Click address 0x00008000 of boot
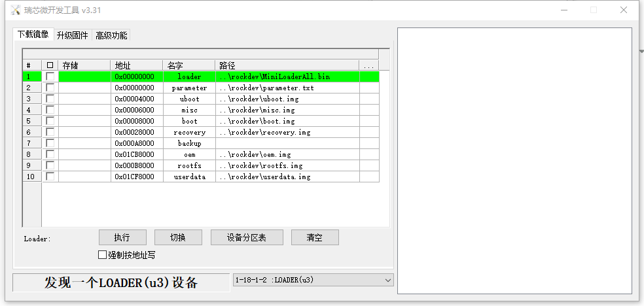Screen dimensions: 644x306 coord(137,121)
